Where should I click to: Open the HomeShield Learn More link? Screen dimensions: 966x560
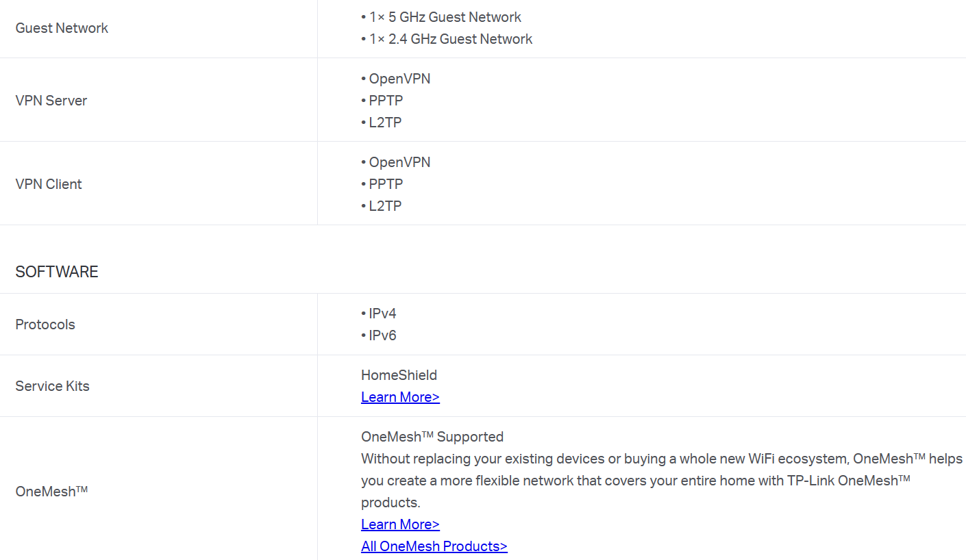click(400, 397)
